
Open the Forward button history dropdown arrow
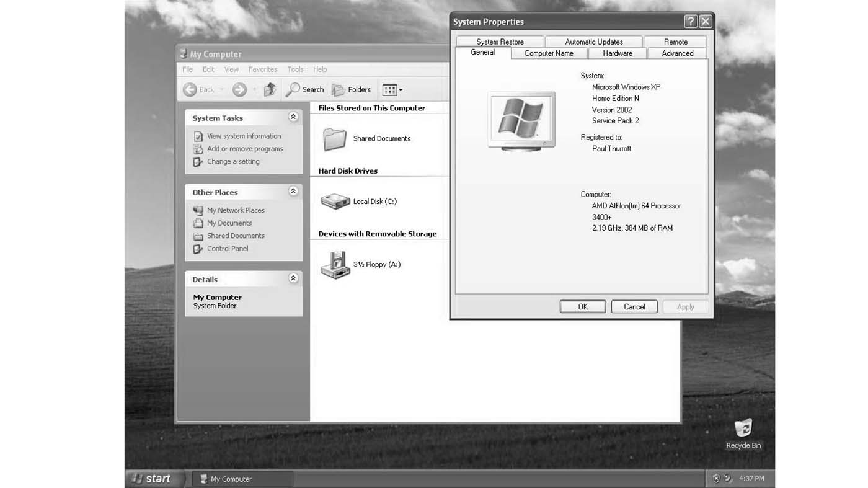point(254,90)
